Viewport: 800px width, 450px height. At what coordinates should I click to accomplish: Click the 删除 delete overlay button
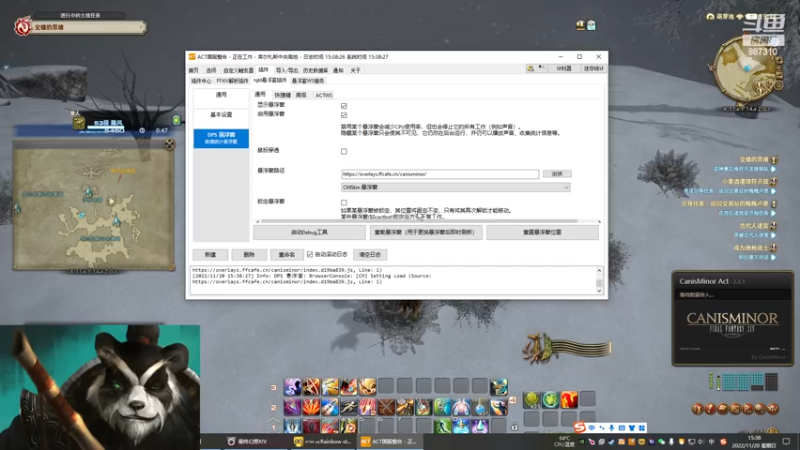(x=249, y=255)
